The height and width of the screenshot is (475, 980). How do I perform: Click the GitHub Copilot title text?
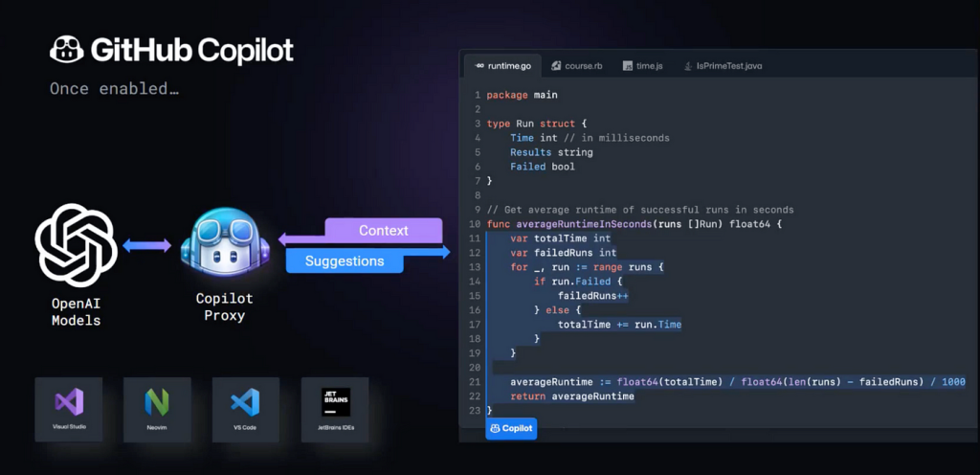(191, 50)
